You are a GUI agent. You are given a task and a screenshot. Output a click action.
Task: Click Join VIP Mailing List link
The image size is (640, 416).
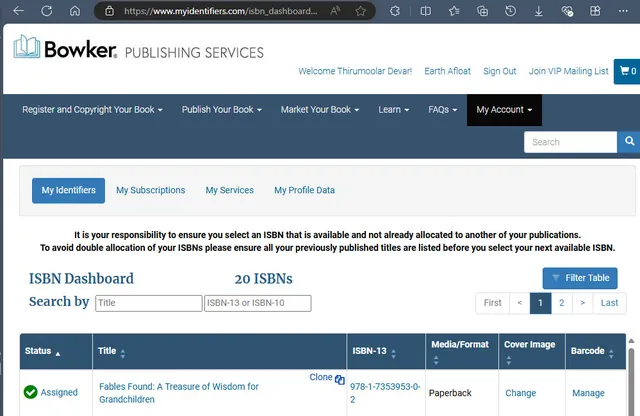pos(569,71)
